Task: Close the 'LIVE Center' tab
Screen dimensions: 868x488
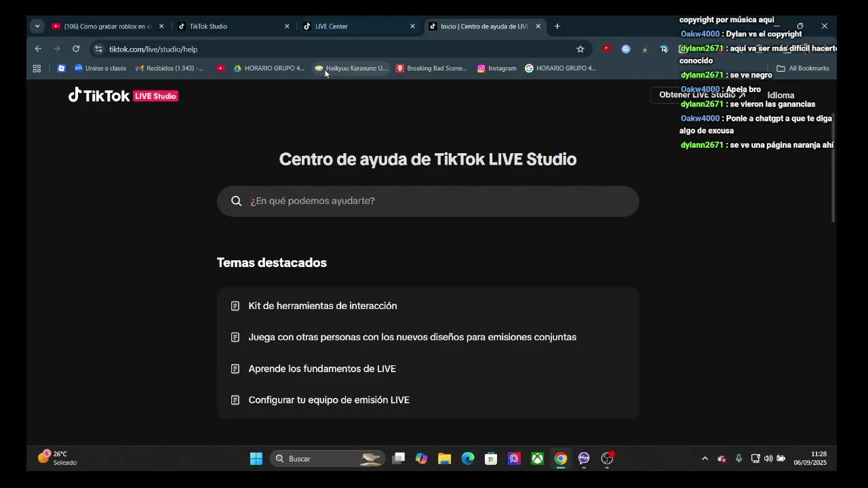Action: [x=412, y=26]
